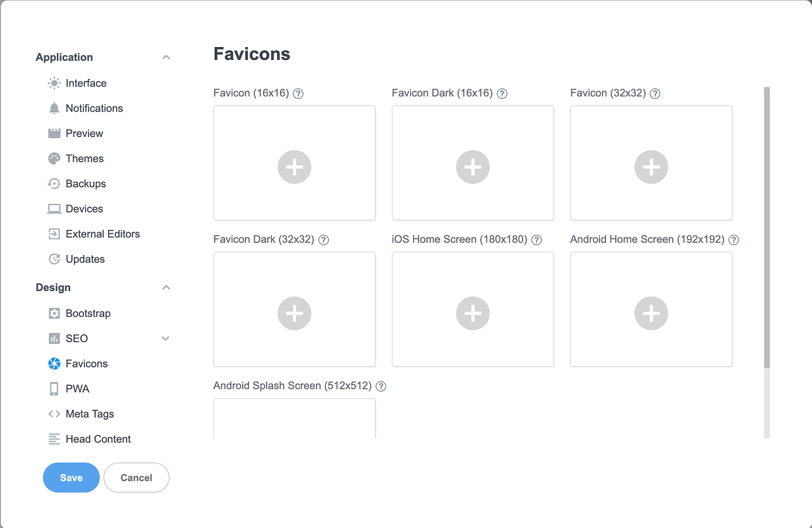Select the Backups restore icon

click(x=54, y=183)
